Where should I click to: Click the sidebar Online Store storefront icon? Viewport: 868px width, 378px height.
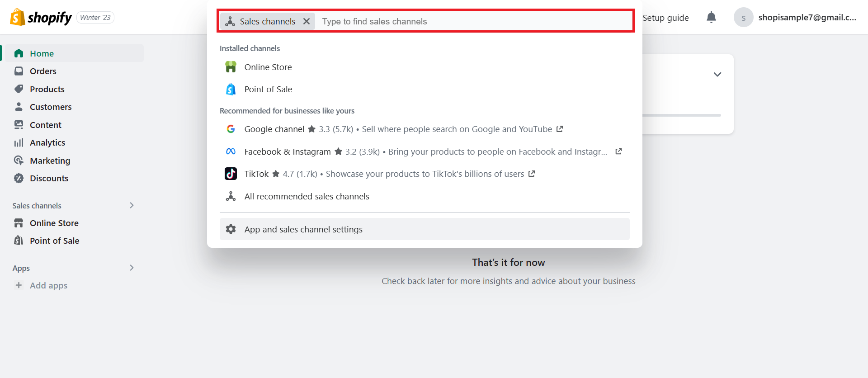(19, 223)
